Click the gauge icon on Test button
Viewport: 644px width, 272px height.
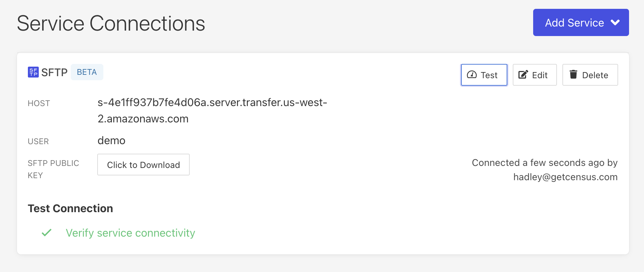tap(472, 75)
